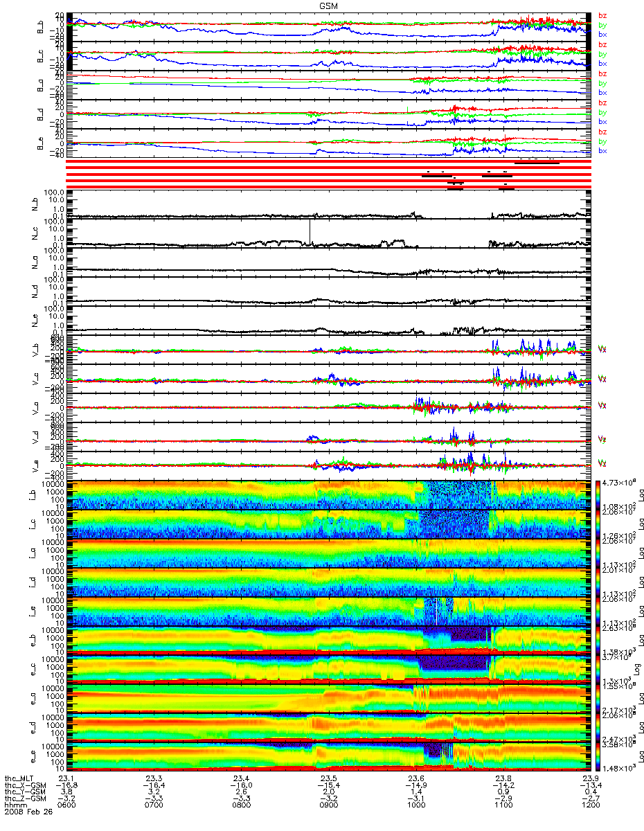Screen dimensions: 644x831
Task: Click the red striped status bar panel
Action: pos(329,175)
